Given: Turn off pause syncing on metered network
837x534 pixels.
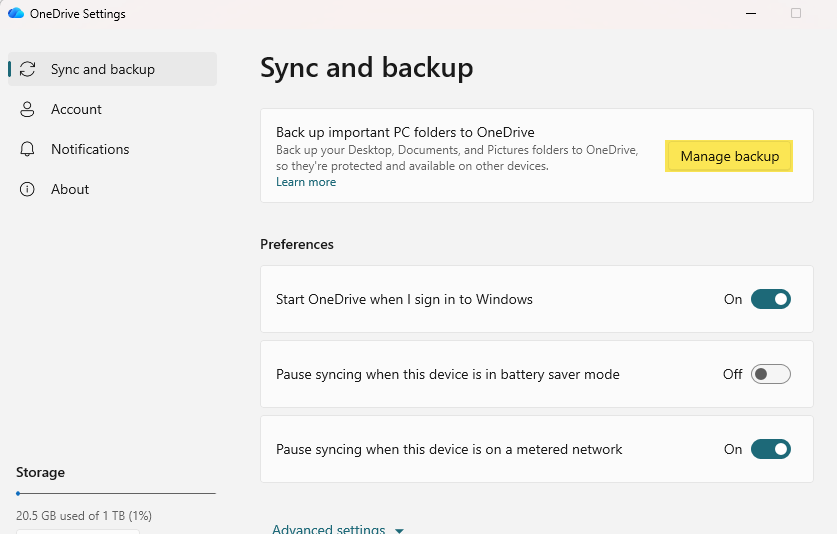Looking at the screenshot, I should [770, 449].
